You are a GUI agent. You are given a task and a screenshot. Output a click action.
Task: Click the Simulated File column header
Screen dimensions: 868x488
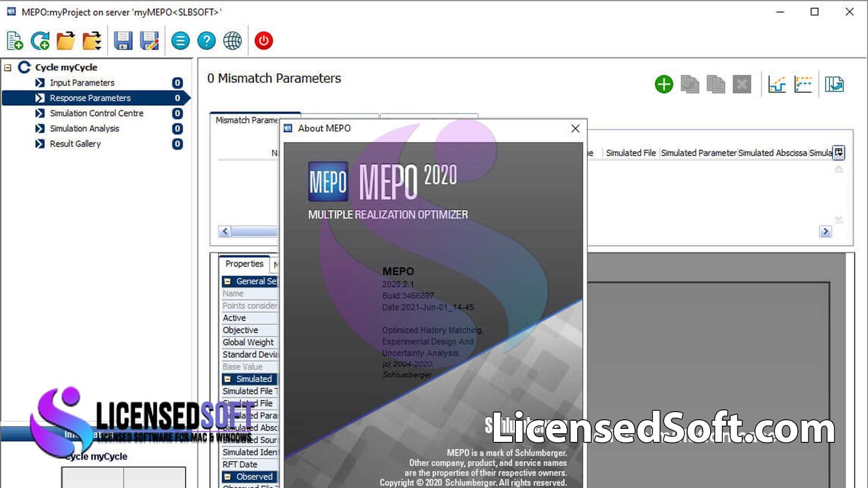tap(630, 153)
